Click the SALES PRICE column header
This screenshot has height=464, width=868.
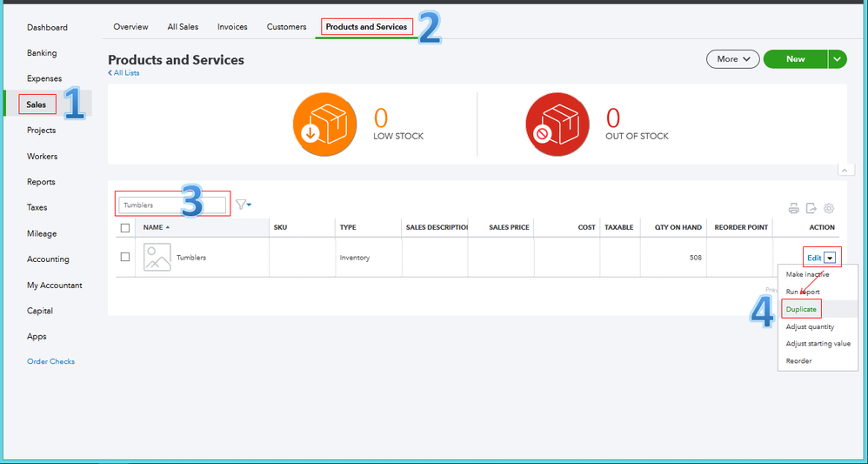point(509,227)
